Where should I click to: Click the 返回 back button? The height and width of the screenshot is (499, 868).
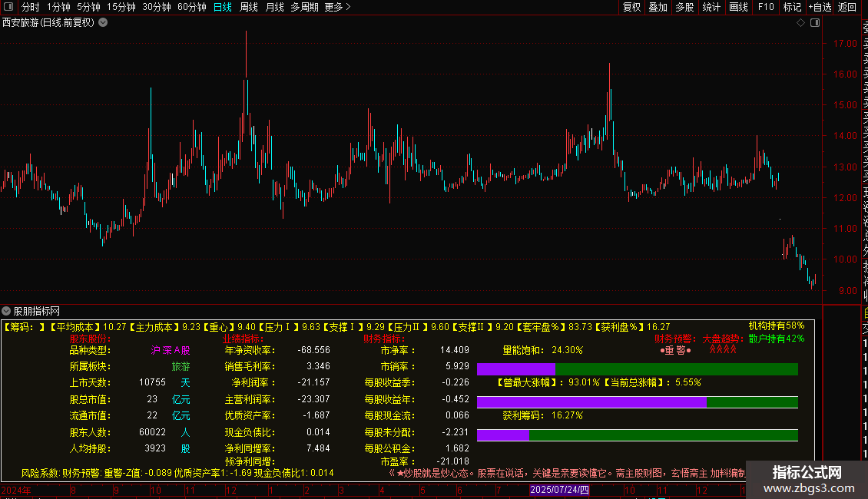[846, 7]
